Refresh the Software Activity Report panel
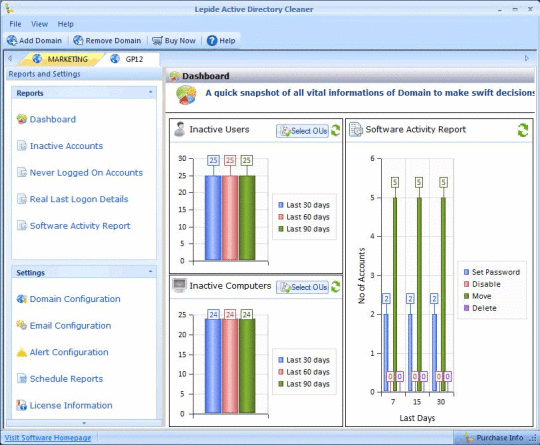 point(523,130)
